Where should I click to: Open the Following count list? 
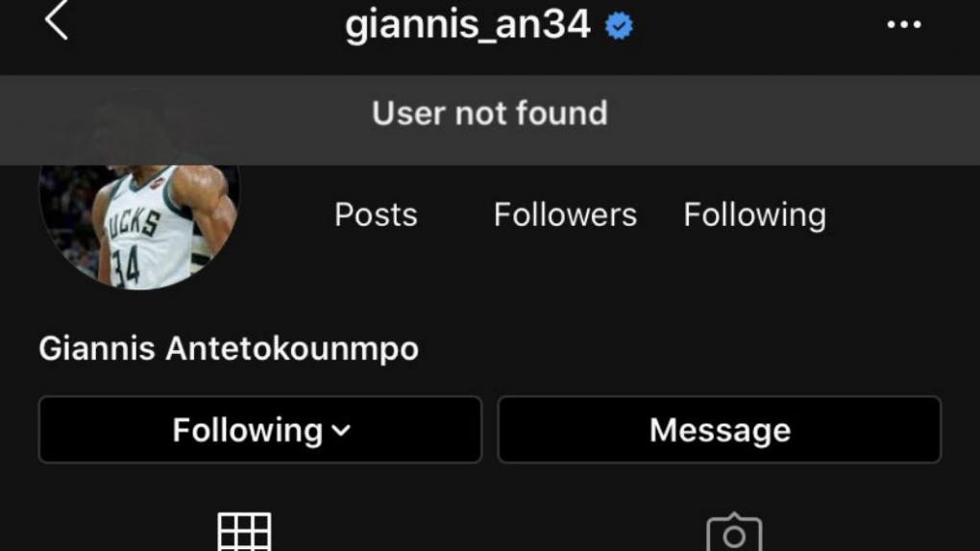754,215
